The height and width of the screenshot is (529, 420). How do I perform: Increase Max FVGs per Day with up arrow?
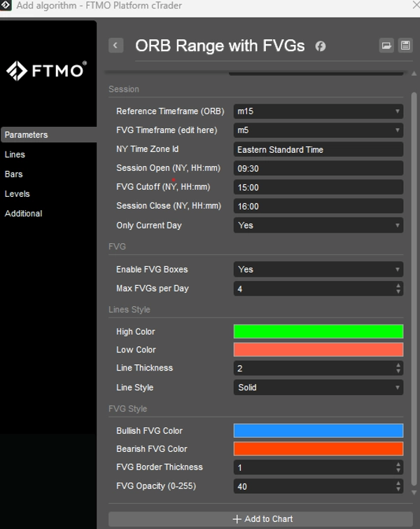point(398,285)
